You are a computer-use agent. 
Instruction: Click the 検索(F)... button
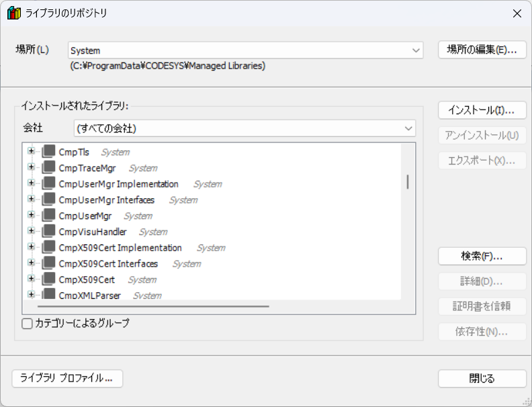click(482, 256)
